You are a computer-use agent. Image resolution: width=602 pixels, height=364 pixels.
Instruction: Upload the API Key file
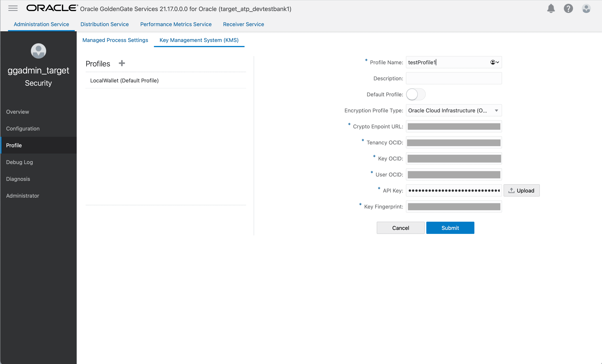coord(521,191)
